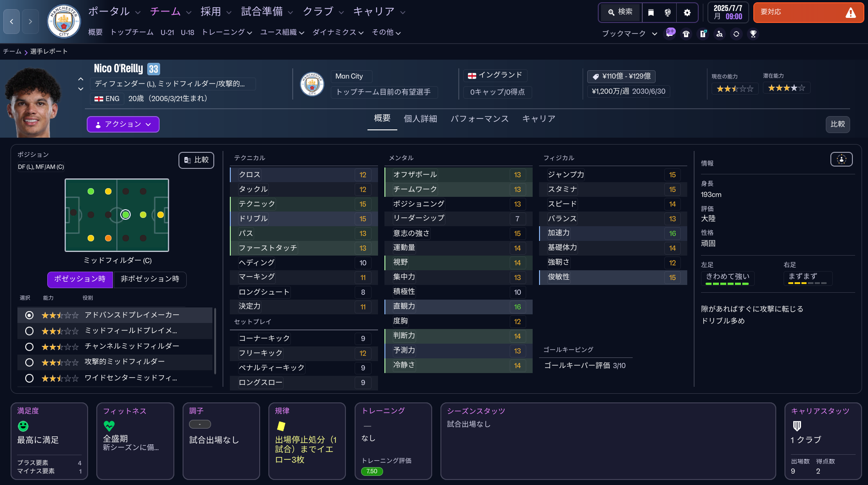Expand the トレーニング submenu
This screenshot has height=485, width=868.
[227, 32]
